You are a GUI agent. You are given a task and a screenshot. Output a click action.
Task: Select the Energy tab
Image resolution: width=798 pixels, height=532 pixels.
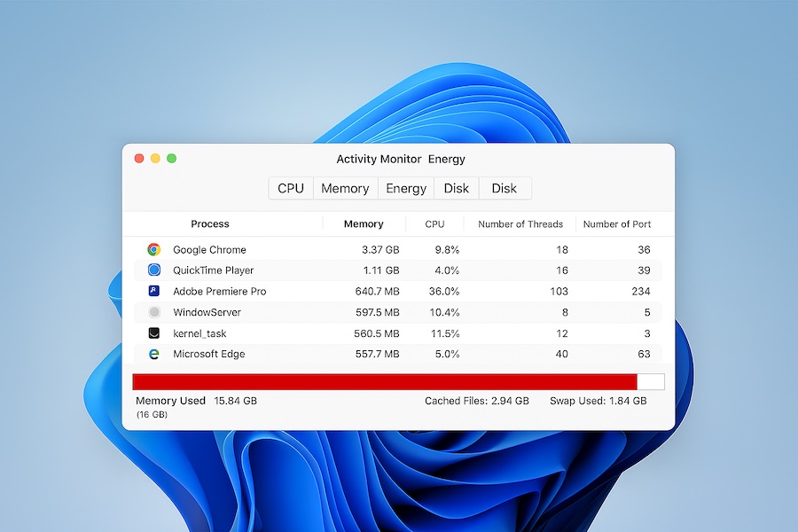tap(405, 188)
